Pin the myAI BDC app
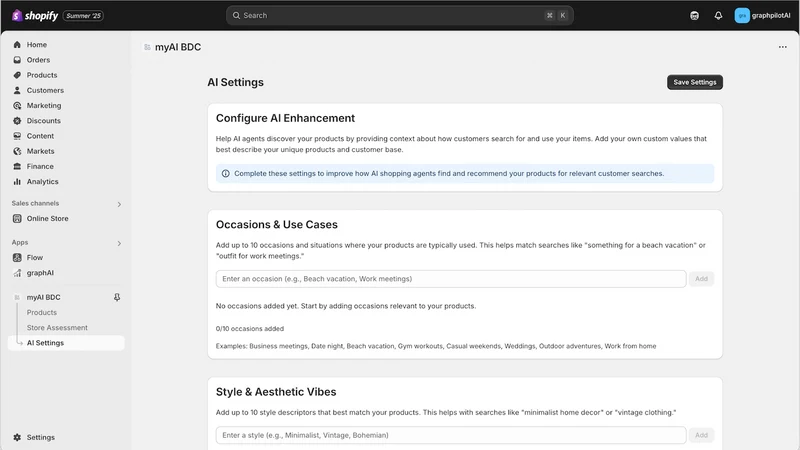Viewport: 800px width, 450px height. click(117, 297)
